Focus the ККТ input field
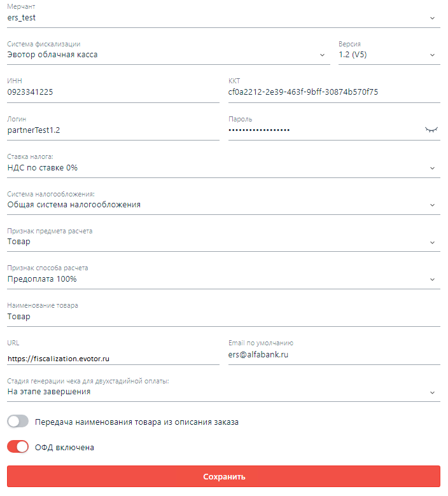 click(333, 92)
